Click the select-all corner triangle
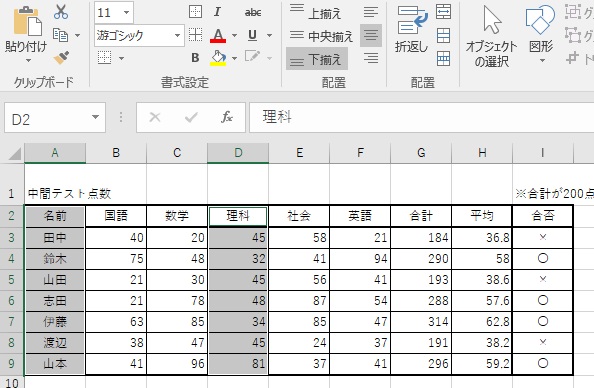 click(x=14, y=153)
